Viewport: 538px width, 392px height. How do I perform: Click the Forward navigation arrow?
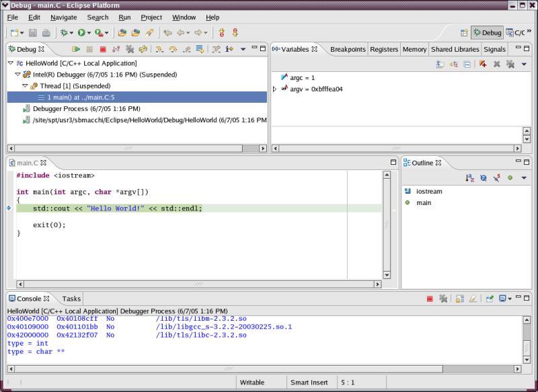tap(198, 33)
